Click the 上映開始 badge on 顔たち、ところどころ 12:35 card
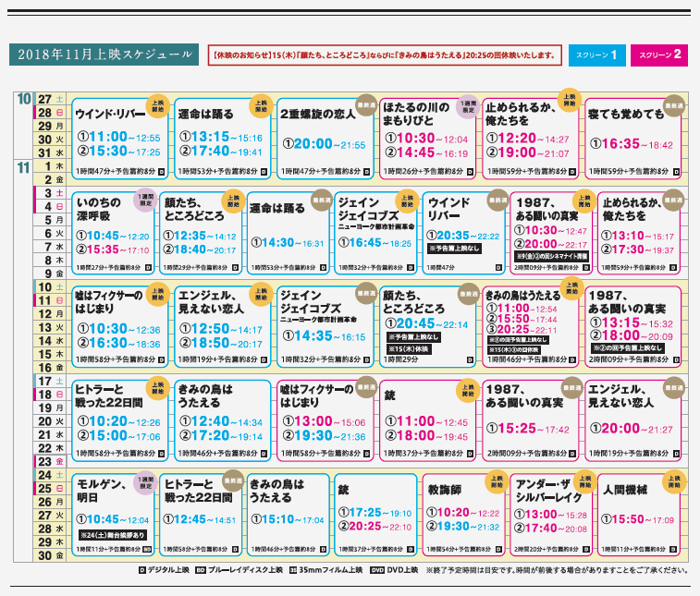The height and width of the screenshot is (596, 700). click(233, 201)
